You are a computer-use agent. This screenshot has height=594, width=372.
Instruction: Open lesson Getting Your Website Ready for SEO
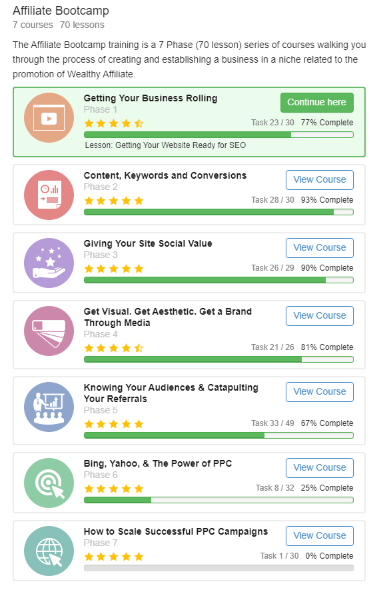pyautogui.click(x=165, y=145)
